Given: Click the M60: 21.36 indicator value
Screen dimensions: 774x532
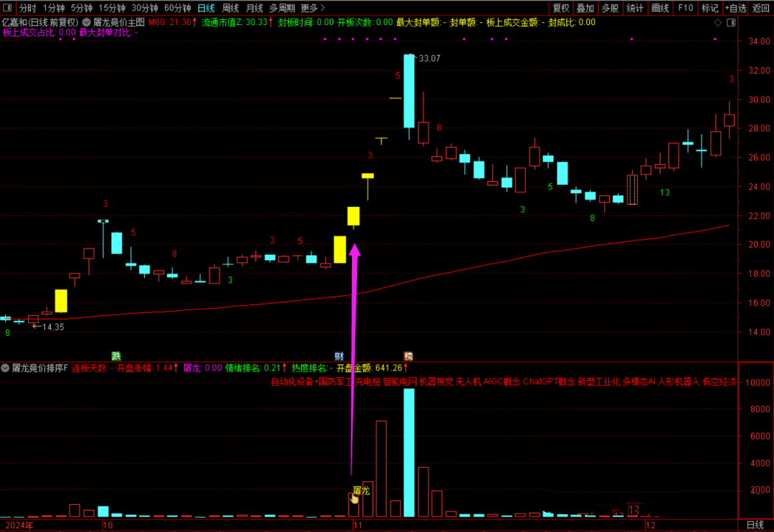Looking at the screenshot, I should click(173, 22).
